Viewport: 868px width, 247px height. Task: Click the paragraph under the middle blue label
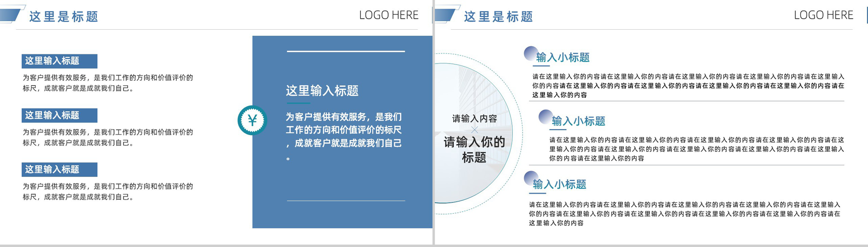(107, 138)
